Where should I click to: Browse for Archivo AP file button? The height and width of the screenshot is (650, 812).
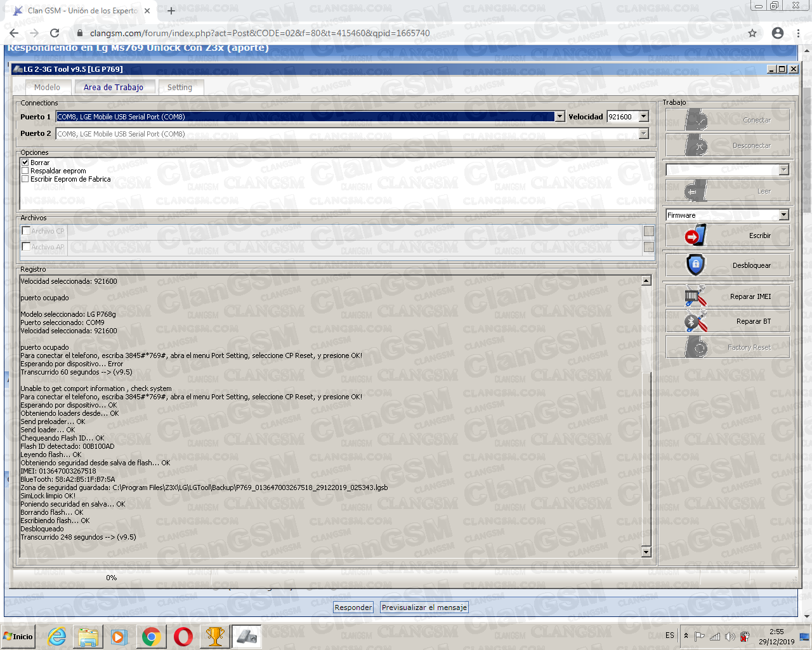pos(649,247)
